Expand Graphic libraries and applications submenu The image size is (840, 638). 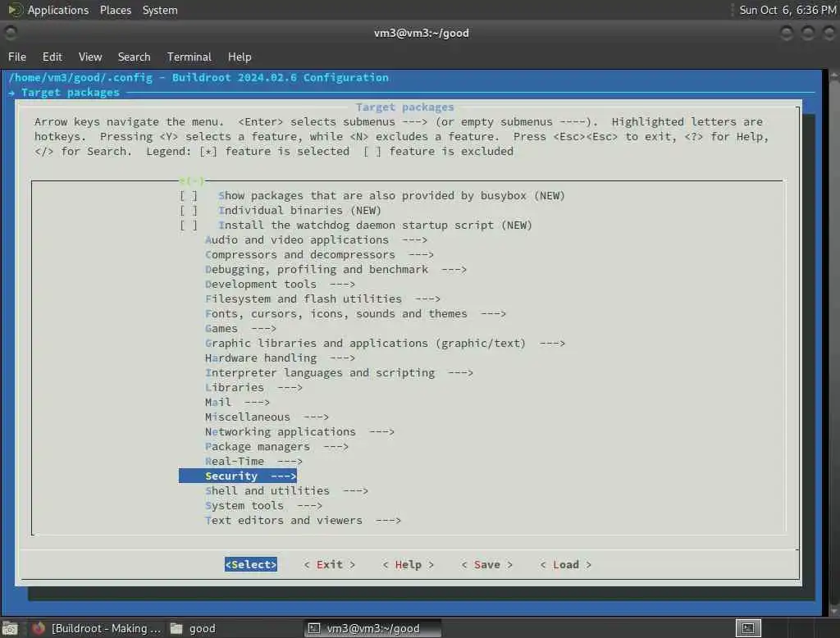[386, 343]
